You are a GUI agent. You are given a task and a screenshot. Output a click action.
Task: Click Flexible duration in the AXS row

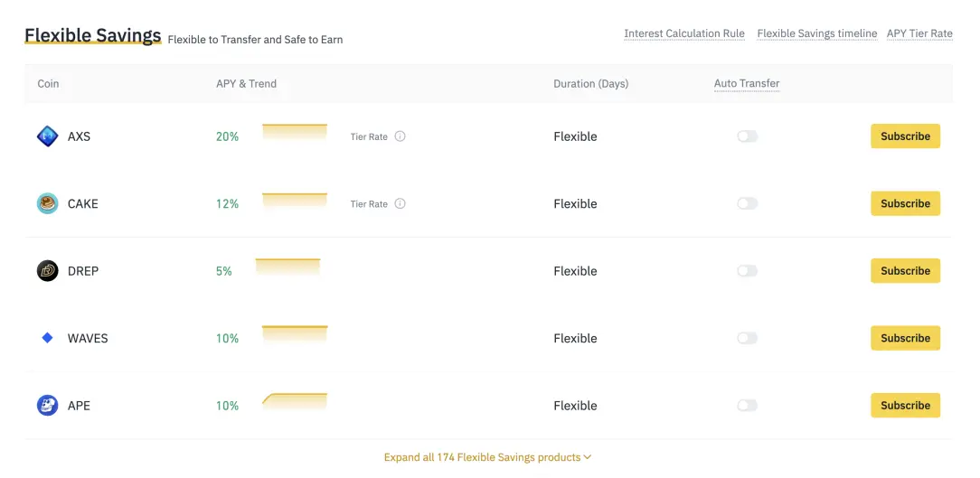coord(575,136)
